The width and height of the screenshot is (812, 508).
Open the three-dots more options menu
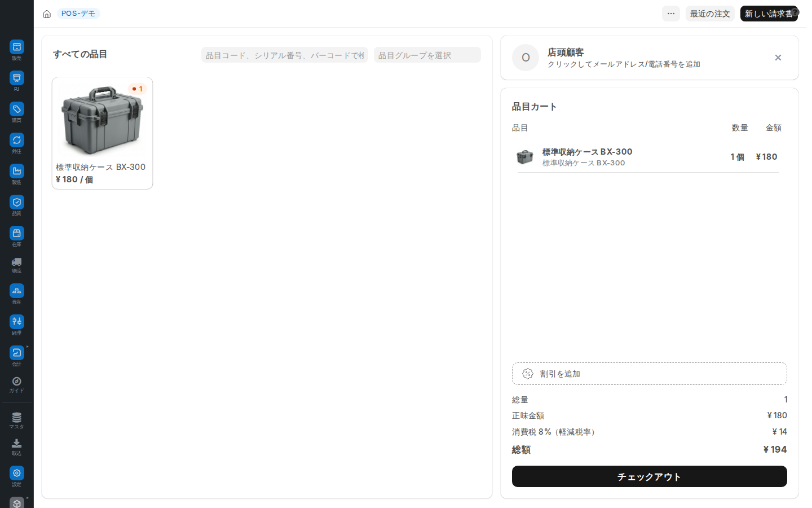671,14
